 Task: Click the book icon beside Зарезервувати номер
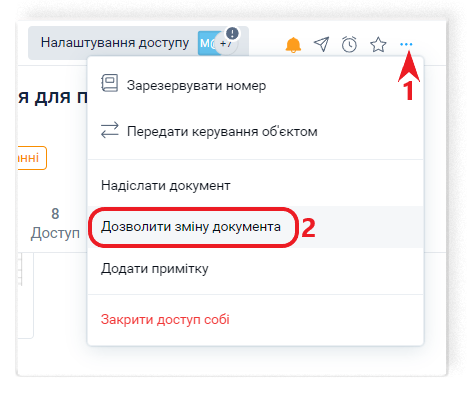(x=110, y=83)
